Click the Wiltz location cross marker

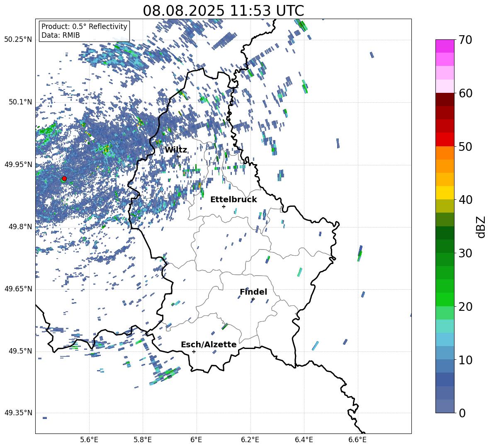point(178,157)
